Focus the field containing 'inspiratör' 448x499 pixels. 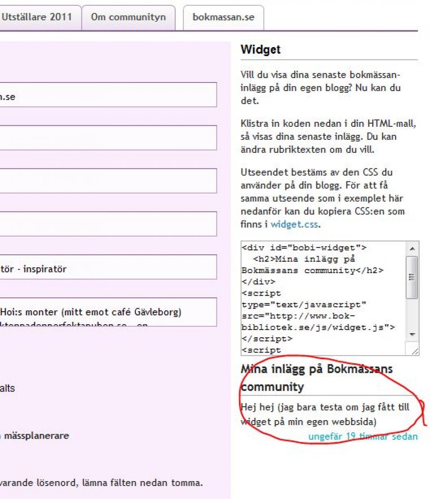click(108, 267)
